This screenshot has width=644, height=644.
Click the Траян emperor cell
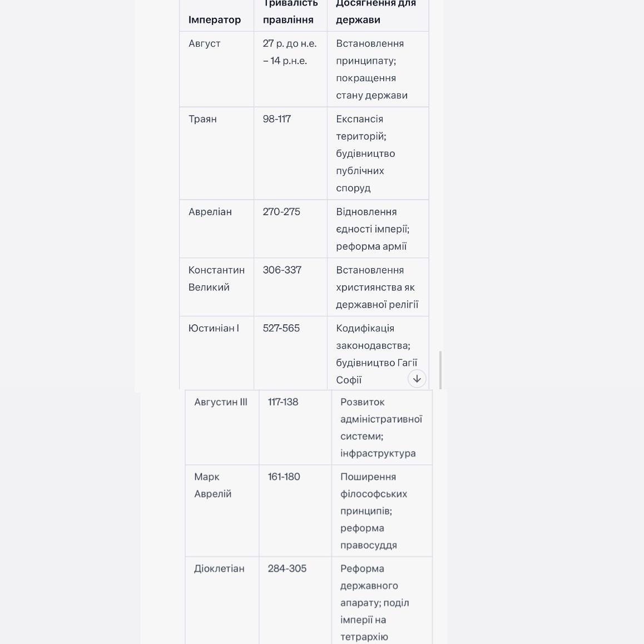[202, 119]
